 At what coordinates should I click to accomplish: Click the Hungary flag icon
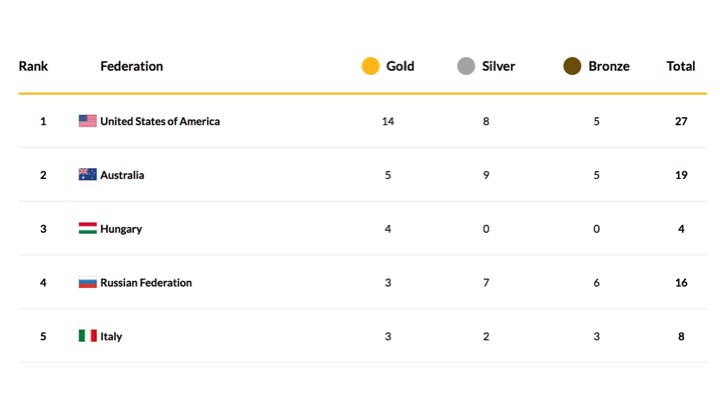coord(88,228)
